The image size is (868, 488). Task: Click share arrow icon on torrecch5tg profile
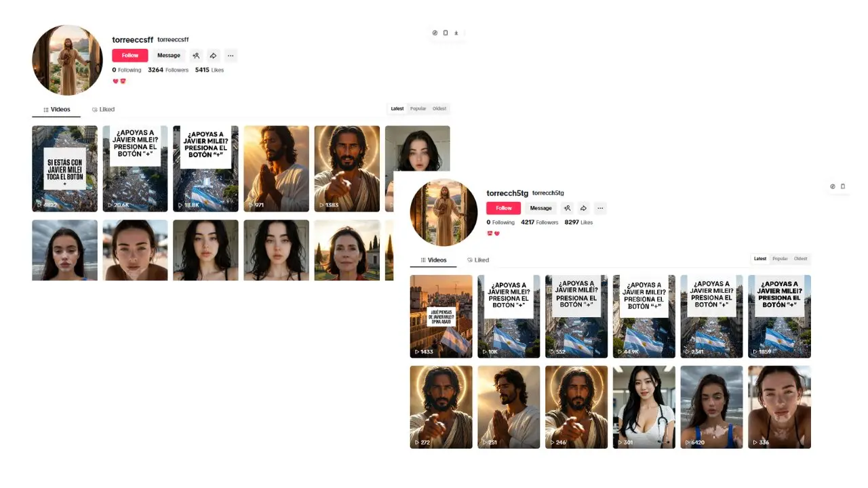click(583, 208)
